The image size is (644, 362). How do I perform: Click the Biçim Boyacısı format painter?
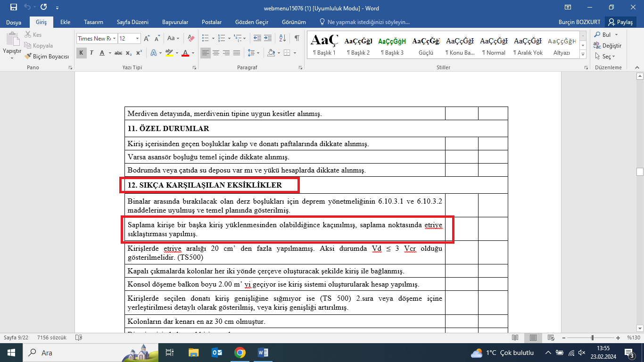coord(47,56)
